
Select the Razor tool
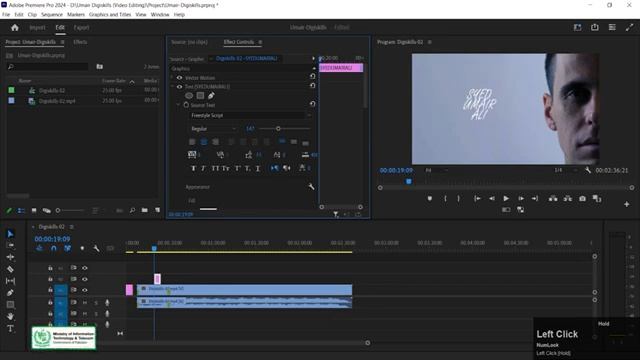pyautogui.click(x=10, y=269)
